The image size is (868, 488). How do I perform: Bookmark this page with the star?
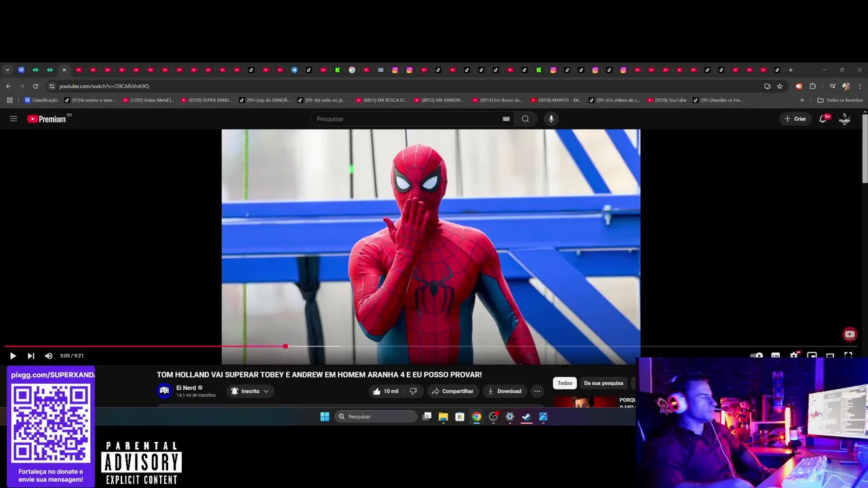tap(780, 86)
